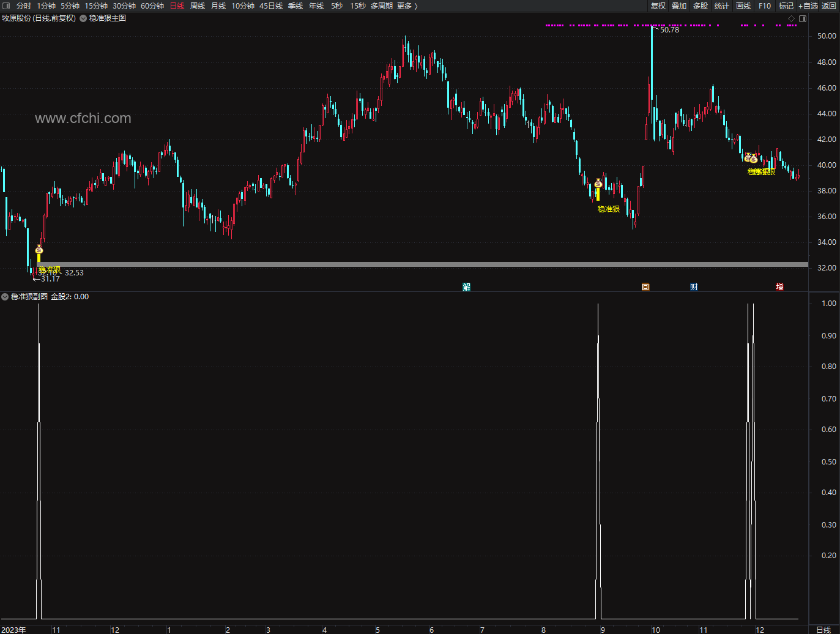Add stock via +自选 button
This screenshot has width=840, height=634.
(x=808, y=6)
